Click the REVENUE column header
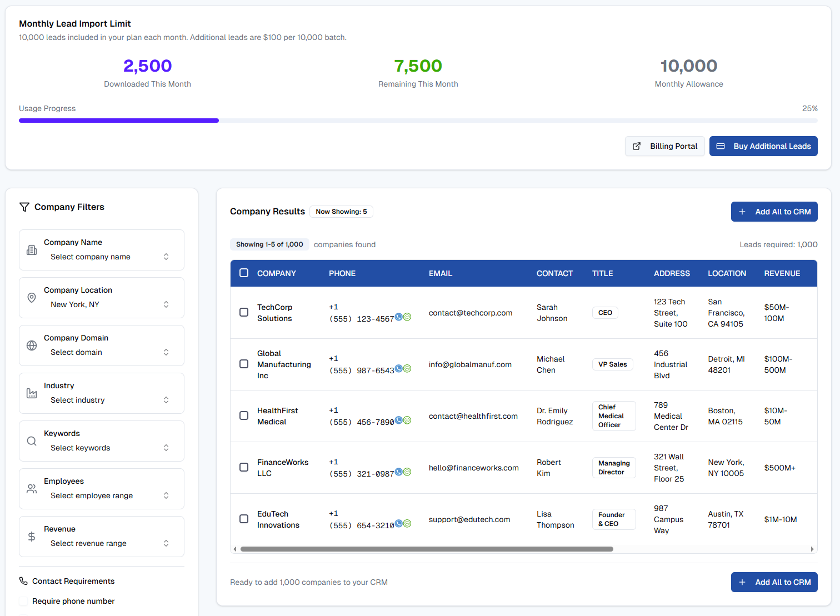840x616 pixels. 782,273
